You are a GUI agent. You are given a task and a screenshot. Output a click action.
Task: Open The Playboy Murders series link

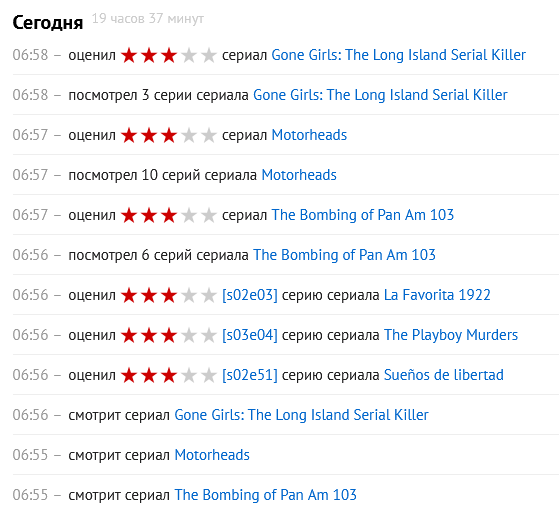point(451,335)
